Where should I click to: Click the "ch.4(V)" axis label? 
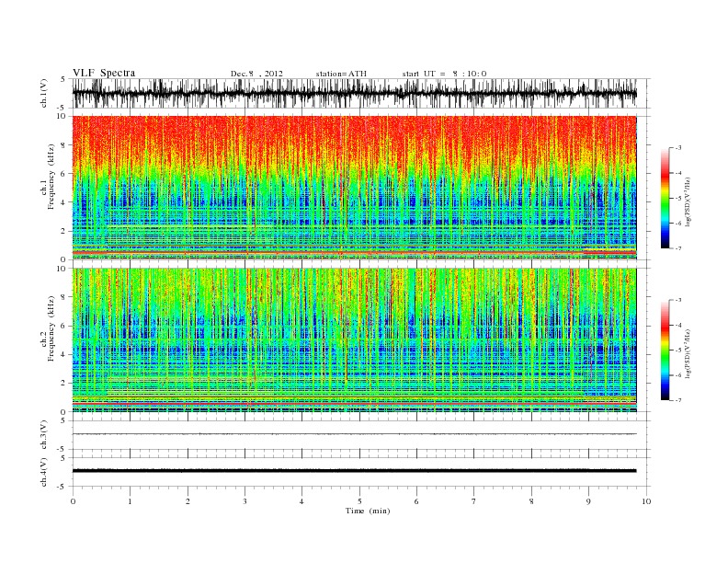pos(43,472)
